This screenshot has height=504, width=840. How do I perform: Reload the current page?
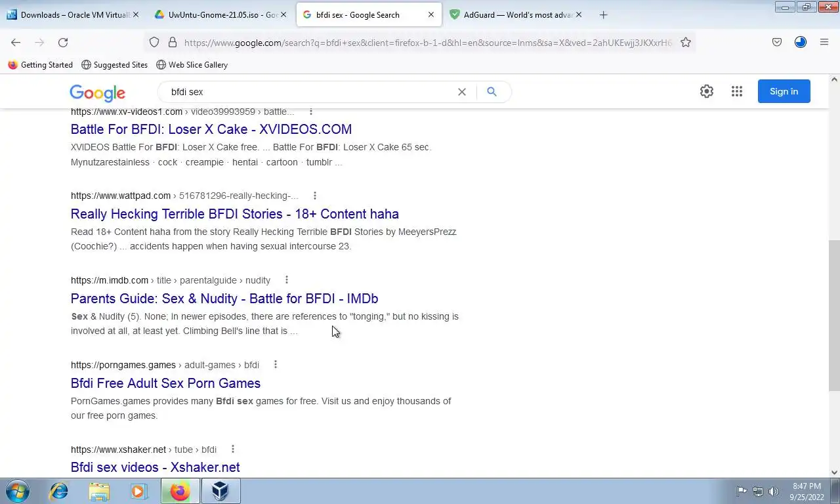point(63,42)
